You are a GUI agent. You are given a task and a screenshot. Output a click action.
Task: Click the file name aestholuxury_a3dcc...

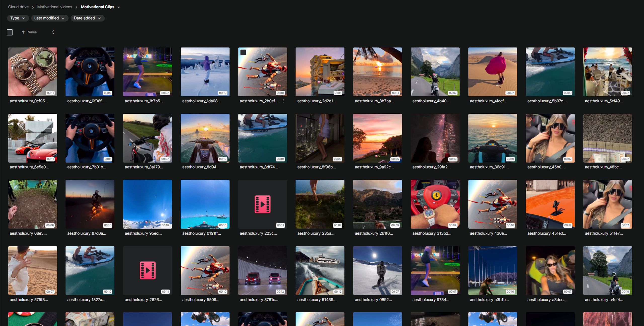pyautogui.click(x=547, y=300)
